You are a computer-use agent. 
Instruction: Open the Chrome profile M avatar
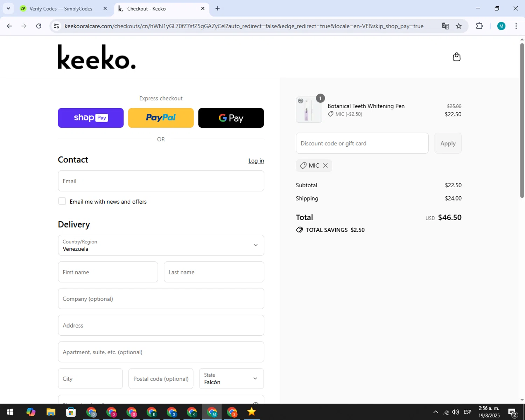click(501, 26)
